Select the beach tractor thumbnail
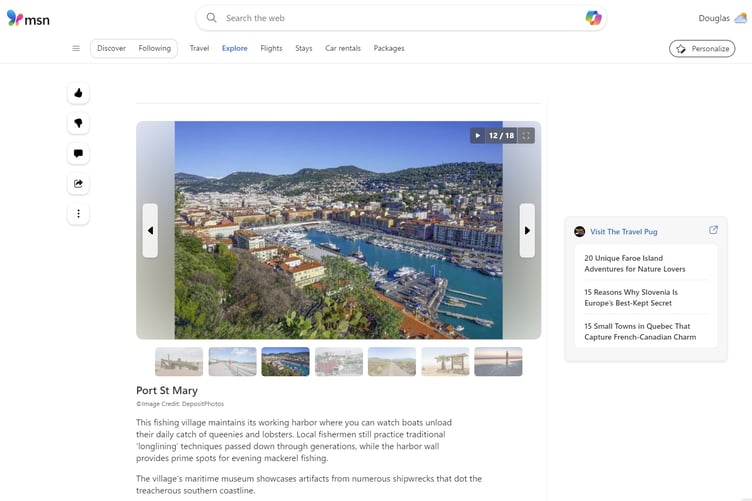 pos(179,361)
